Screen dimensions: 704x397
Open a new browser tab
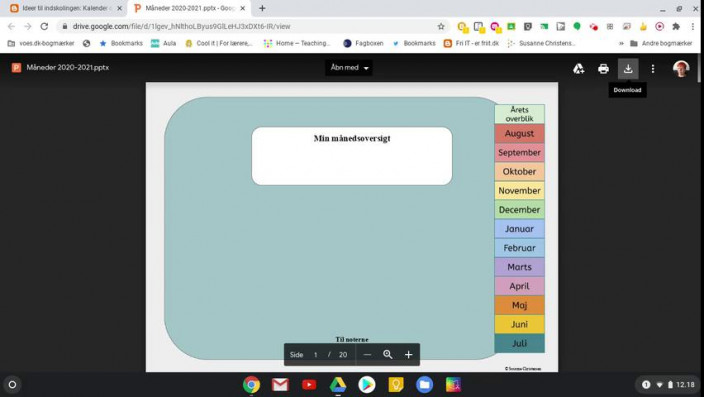262,8
